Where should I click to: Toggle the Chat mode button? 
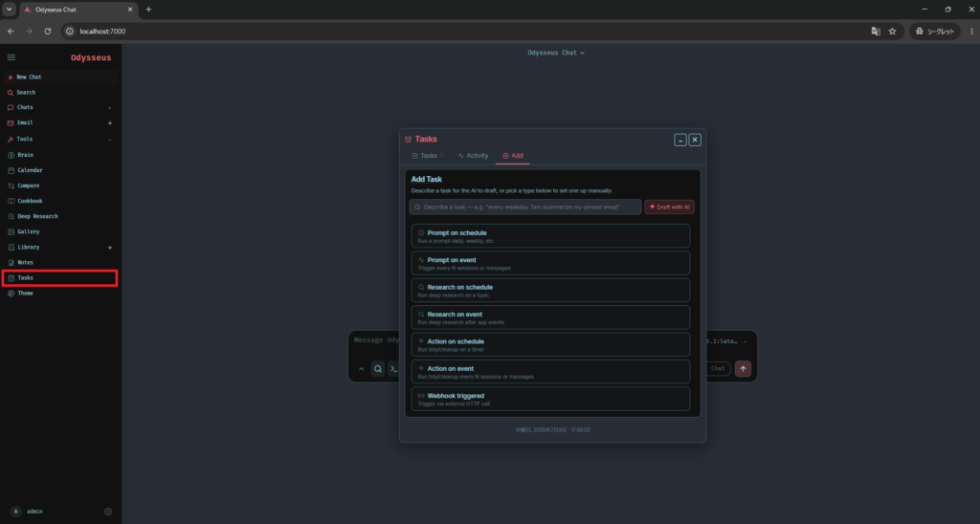click(x=719, y=368)
